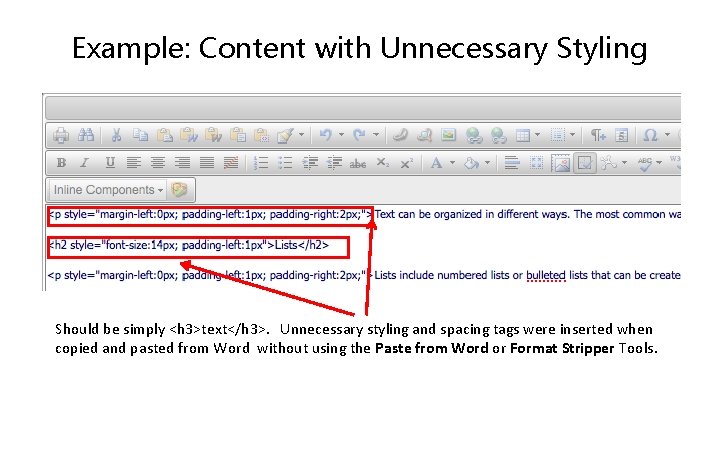The width and height of the screenshot is (720, 450).
Task: Expand the Format Stripper dropdown arrow
Action: click(302, 135)
